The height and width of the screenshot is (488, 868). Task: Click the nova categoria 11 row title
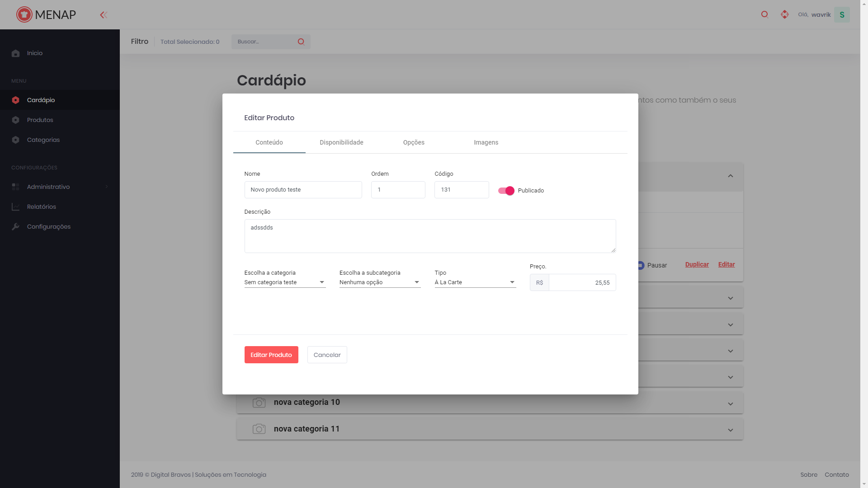tap(307, 429)
